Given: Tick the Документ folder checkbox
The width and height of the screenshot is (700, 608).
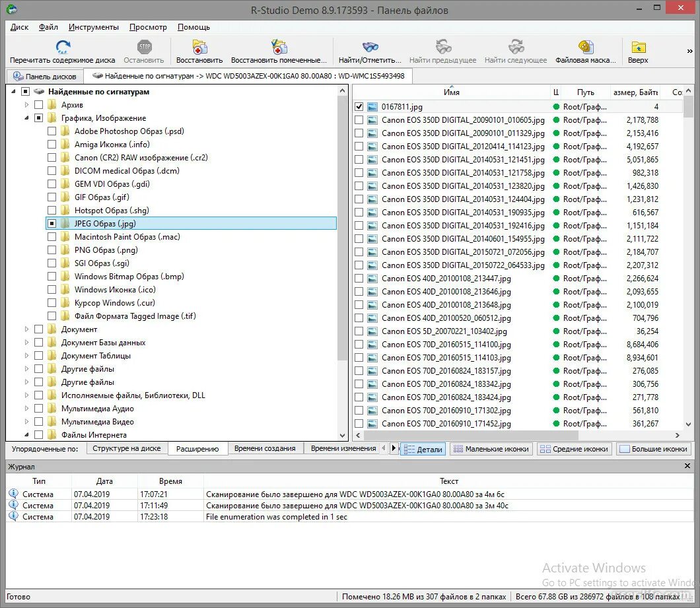Looking at the screenshot, I should pyautogui.click(x=39, y=329).
